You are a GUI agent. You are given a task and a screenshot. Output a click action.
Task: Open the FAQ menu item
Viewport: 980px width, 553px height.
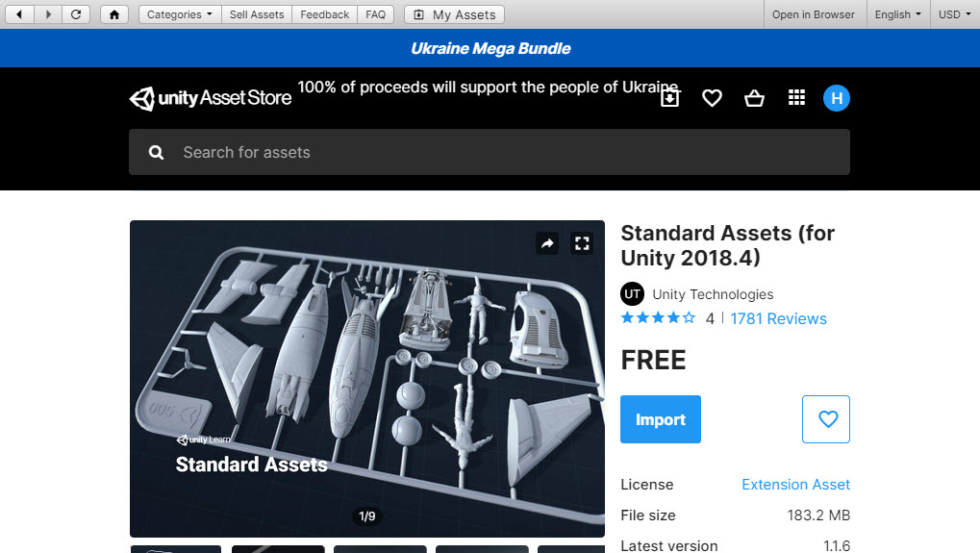click(376, 14)
